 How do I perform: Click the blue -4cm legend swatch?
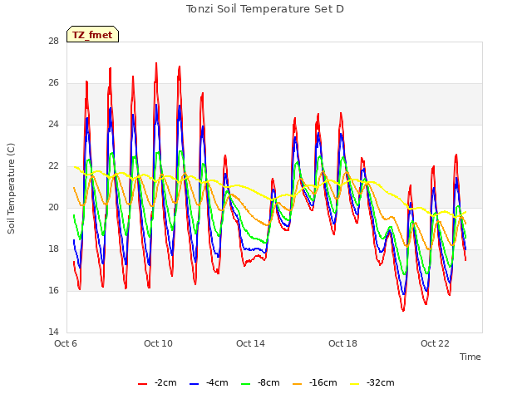[194, 384]
